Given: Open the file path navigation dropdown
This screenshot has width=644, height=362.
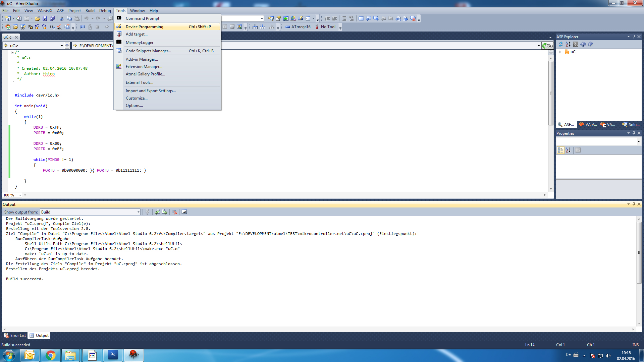Looking at the screenshot, I should [x=538, y=46].
